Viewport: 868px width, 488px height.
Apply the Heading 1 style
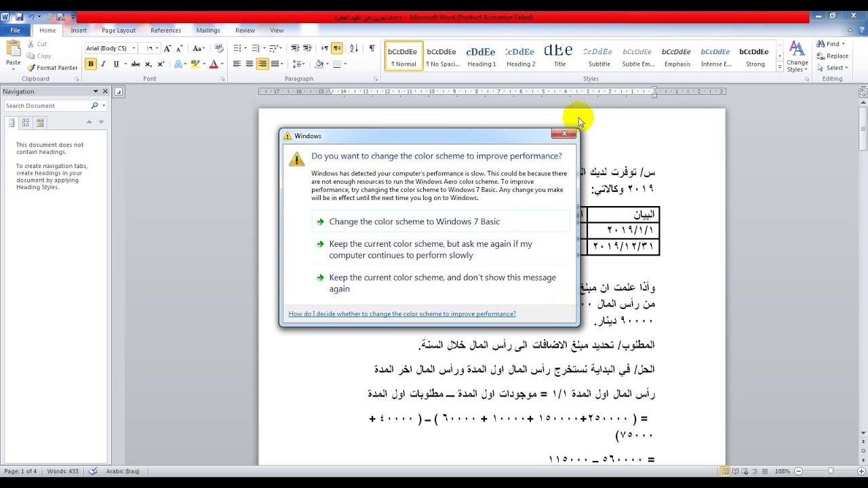pos(481,56)
